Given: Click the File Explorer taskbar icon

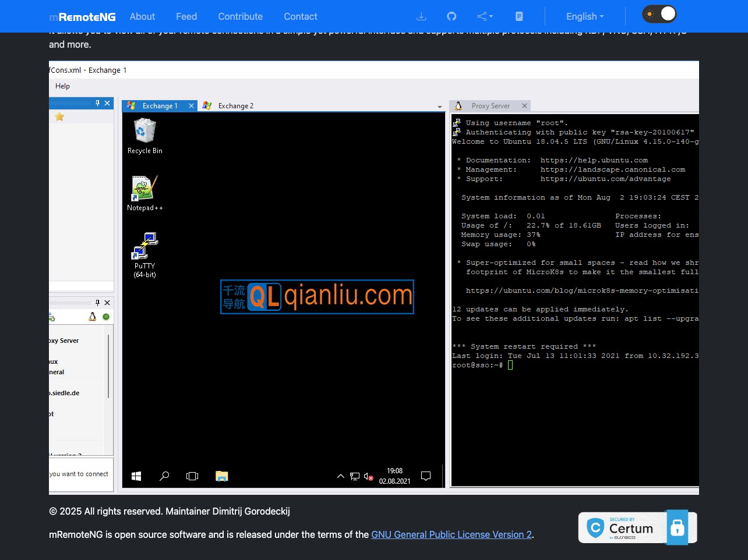Looking at the screenshot, I should 221,476.
